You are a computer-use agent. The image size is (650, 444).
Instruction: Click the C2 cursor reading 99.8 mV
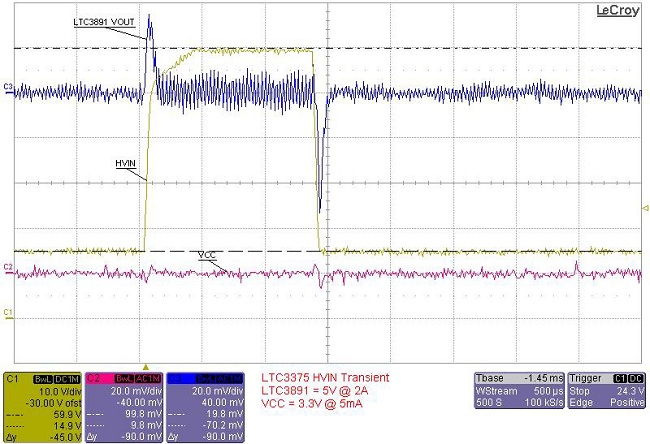[143, 414]
